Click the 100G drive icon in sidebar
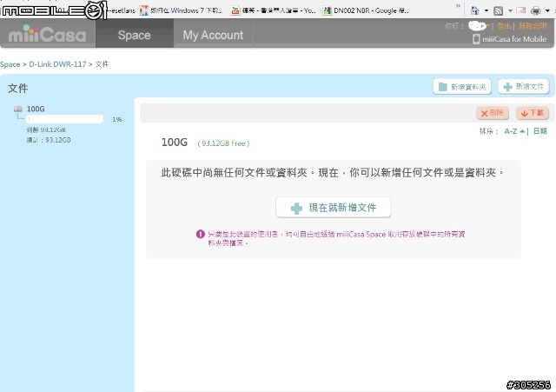556x392 pixels. point(18,109)
